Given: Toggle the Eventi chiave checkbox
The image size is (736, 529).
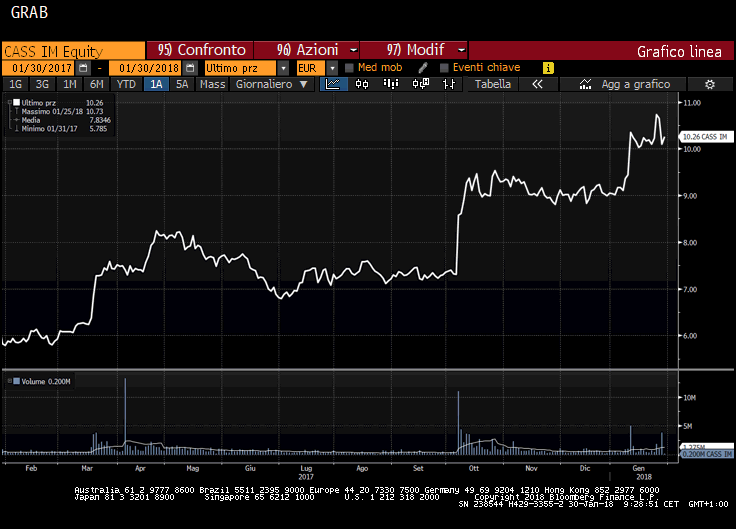Looking at the screenshot, I should pyautogui.click(x=443, y=67).
